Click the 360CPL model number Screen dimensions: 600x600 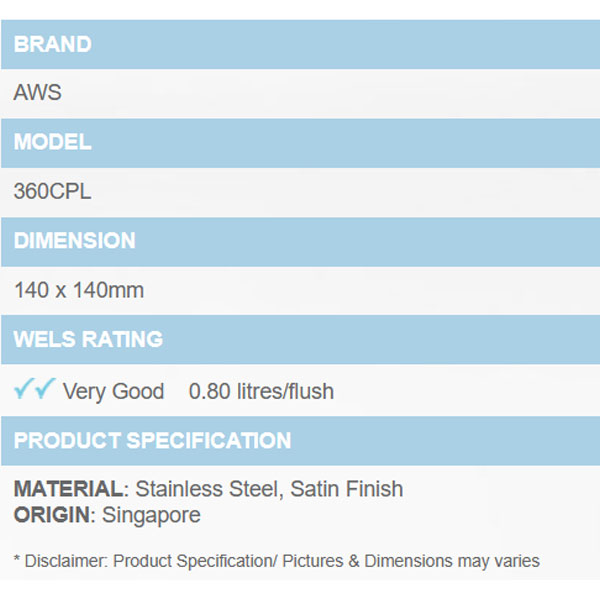coord(52,191)
